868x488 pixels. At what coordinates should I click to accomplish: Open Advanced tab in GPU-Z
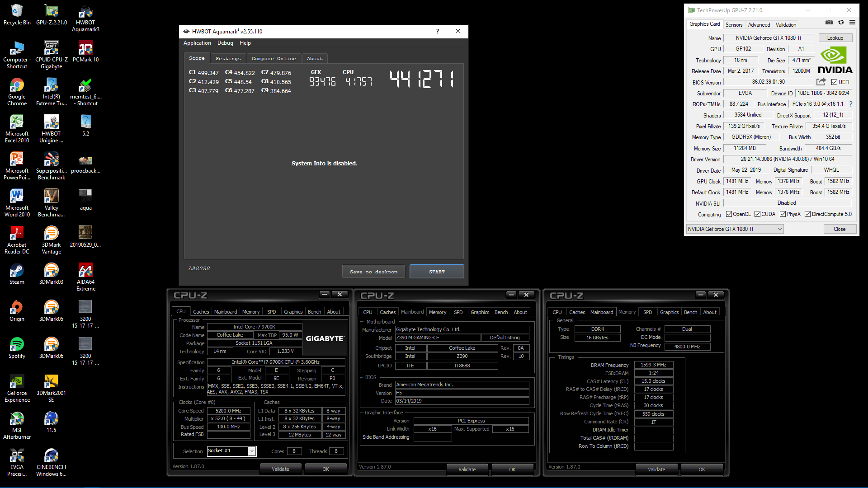pos(759,25)
